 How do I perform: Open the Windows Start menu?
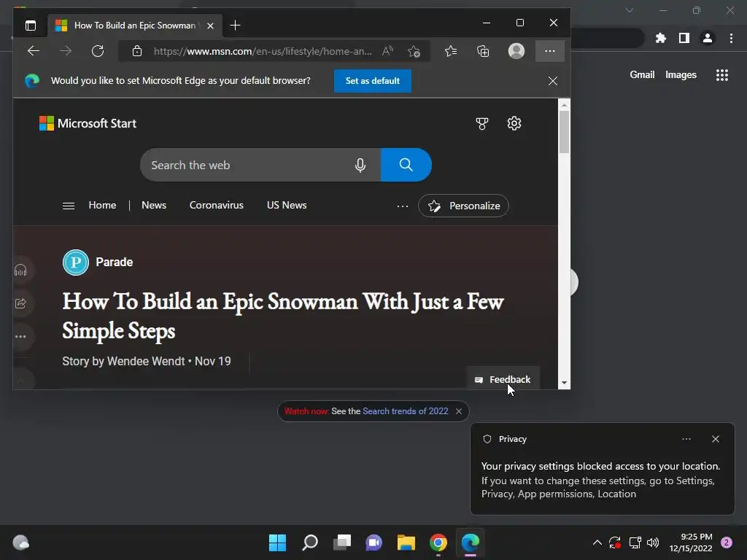point(277,542)
